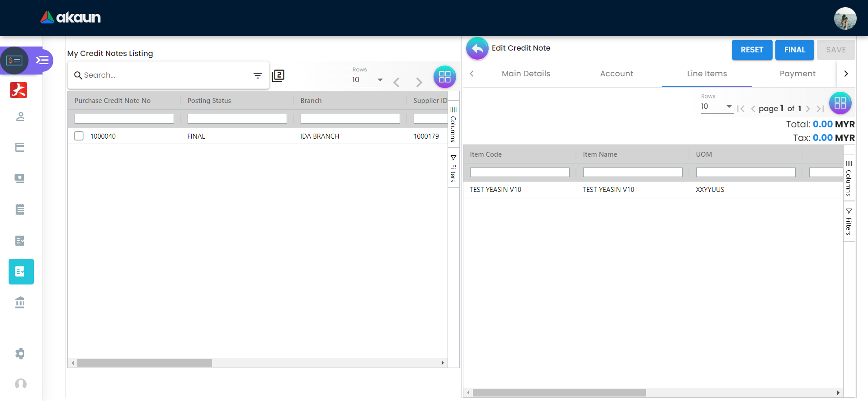The image size is (868, 401).
Task: Toggle the sidebar menu expand icon
Action: click(42, 60)
